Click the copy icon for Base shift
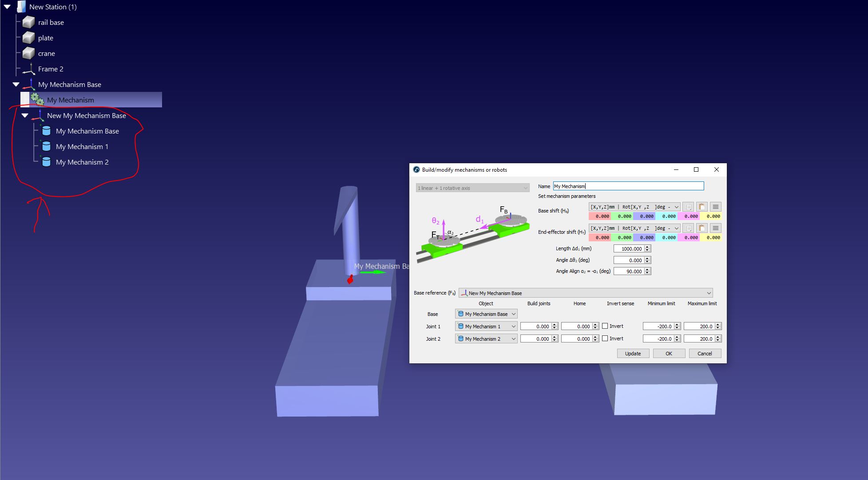This screenshot has width=868, height=480. pyautogui.click(x=688, y=207)
